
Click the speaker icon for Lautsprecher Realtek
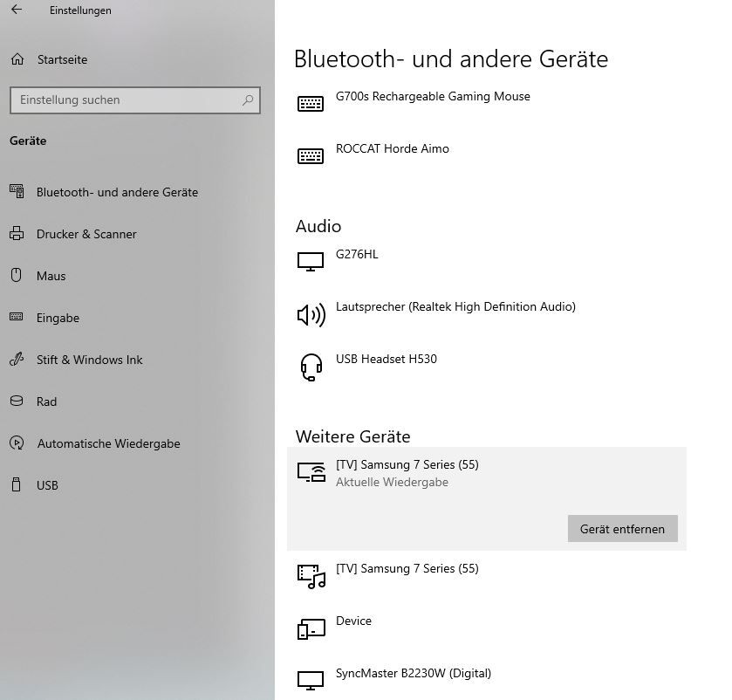pos(311,314)
